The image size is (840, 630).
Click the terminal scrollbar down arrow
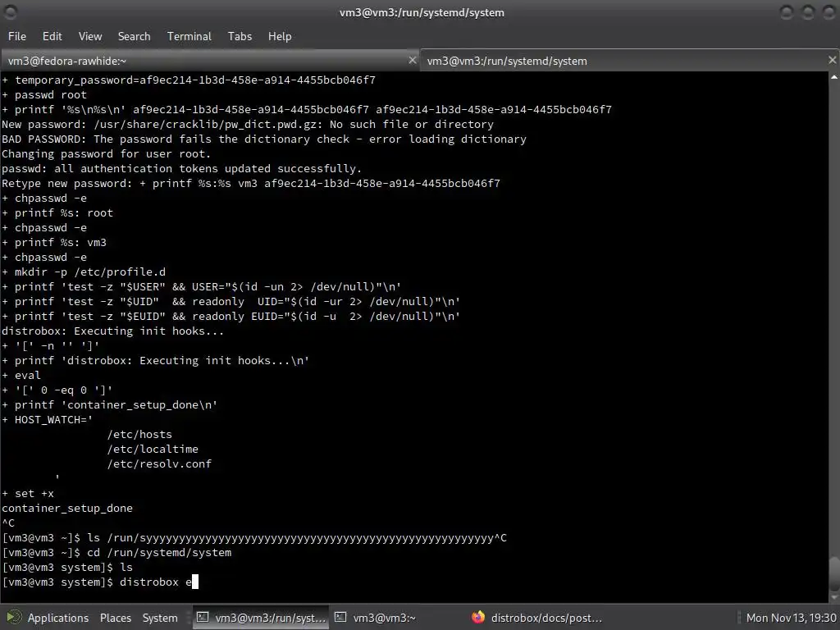click(834, 597)
